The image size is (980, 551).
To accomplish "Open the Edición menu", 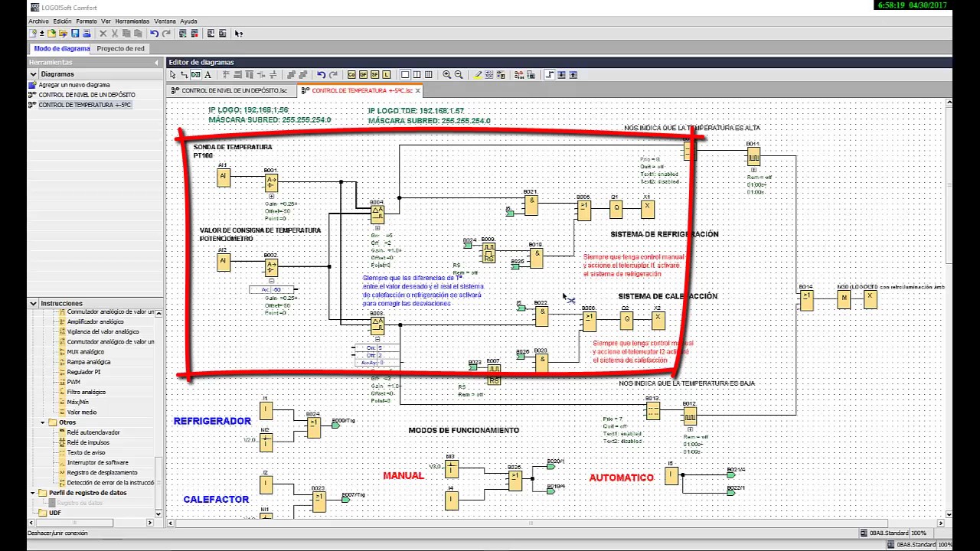I will [62, 21].
